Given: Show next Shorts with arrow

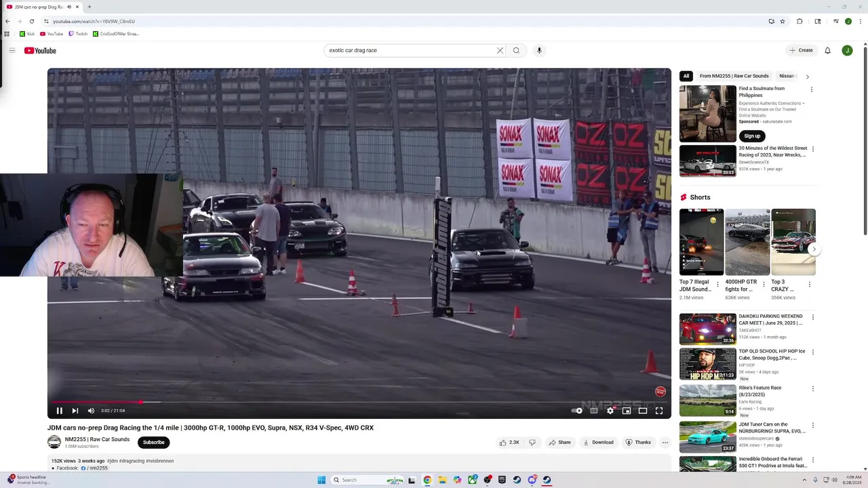Looking at the screenshot, I should pyautogui.click(x=814, y=249).
